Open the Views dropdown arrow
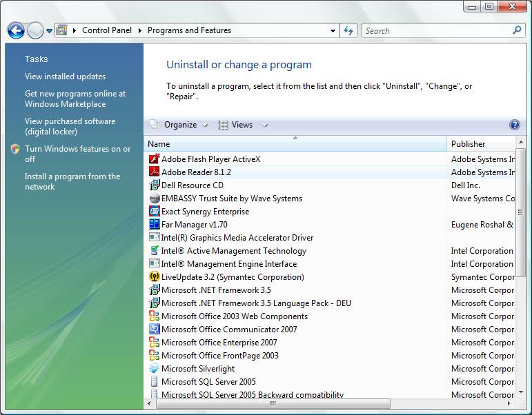Screen dimensions: 532x415 point(265,125)
